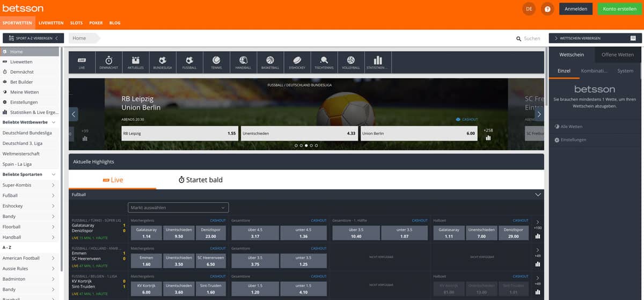This screenshot has width=644, height=300.
Task: Collapse Beliebte Sportarten section
Action: click(53, 174)
